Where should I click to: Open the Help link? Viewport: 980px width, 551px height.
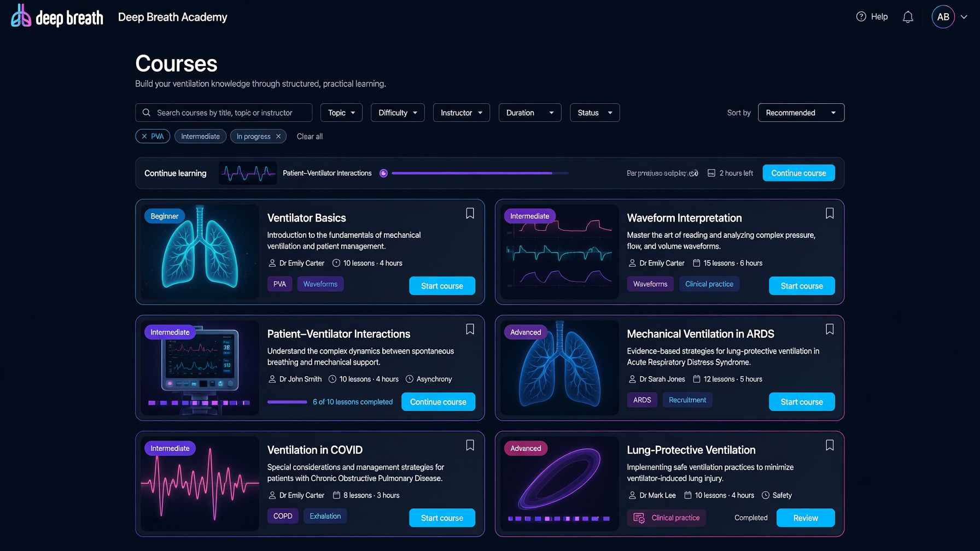[x=872, y=17]
